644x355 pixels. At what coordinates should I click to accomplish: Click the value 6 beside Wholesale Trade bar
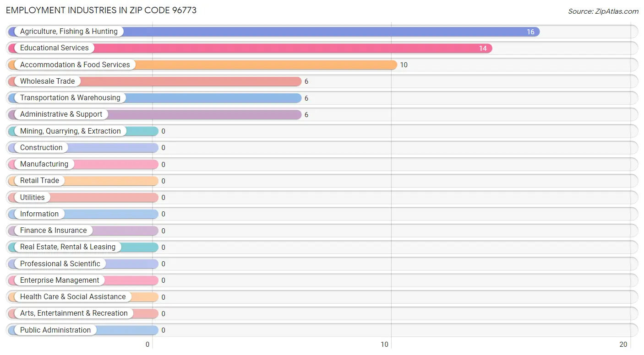point(306,82)
